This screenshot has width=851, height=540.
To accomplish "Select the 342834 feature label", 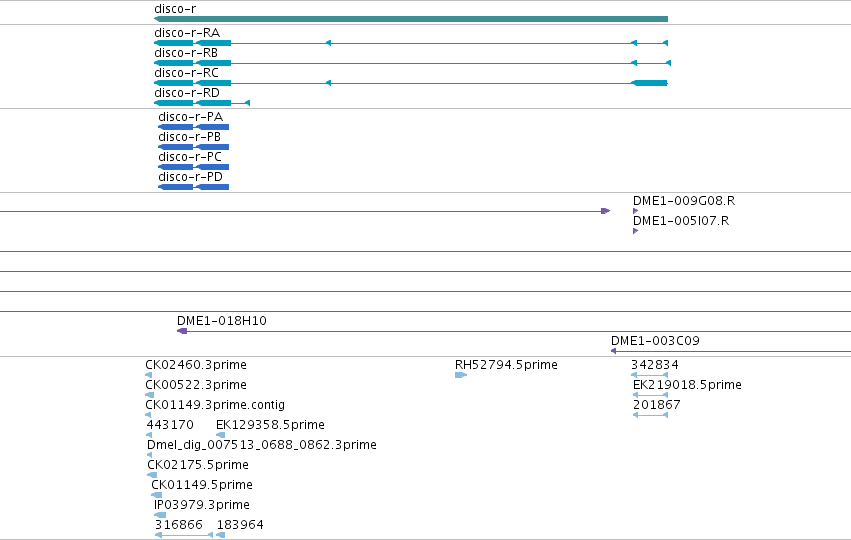I will (655, 365).
